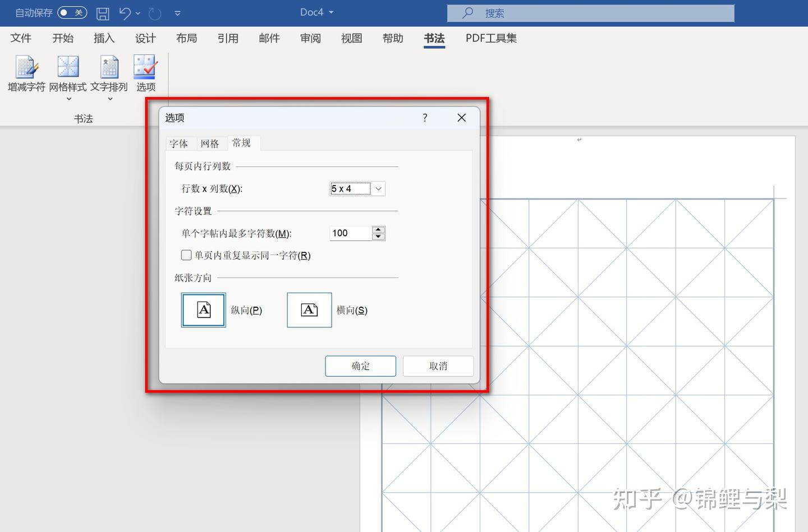Screen dimensions: 808x532
Task: Open the 审阅 ribbon tab
Action: pos(310,38)
